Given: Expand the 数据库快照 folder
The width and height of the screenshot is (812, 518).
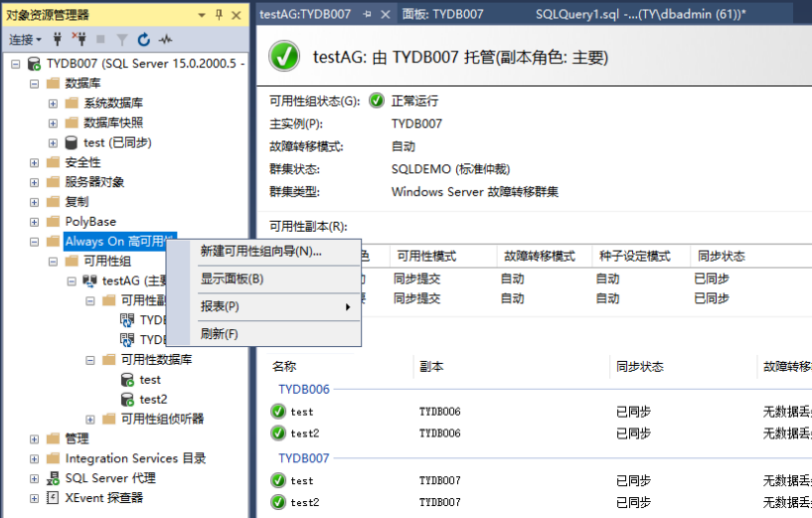Looking at the screenshot, I should 53,123.
